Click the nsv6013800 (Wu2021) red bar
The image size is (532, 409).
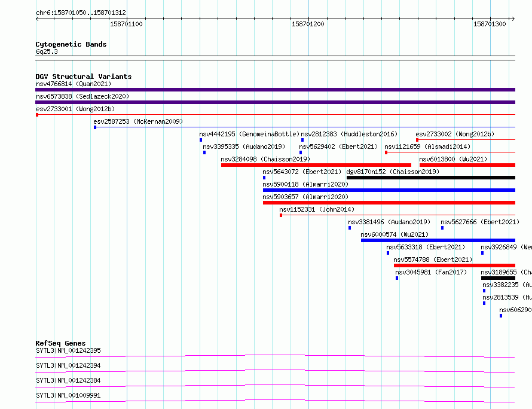click(467, 165)
